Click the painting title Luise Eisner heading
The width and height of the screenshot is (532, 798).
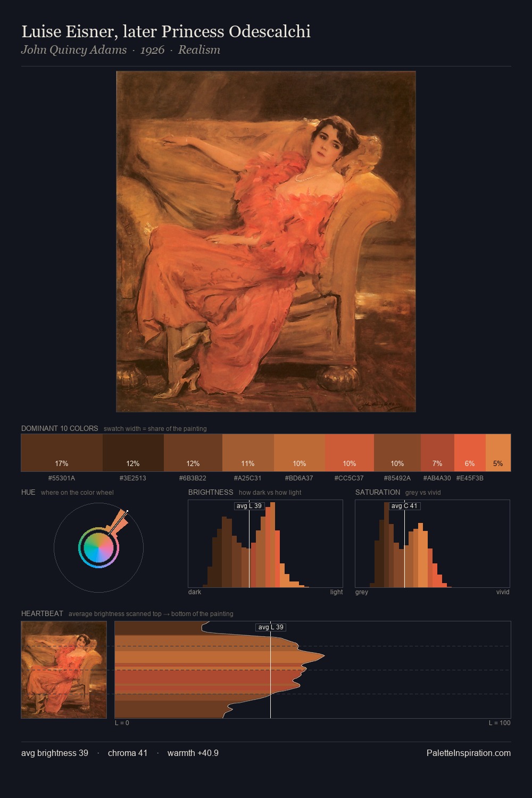point(166,32)
